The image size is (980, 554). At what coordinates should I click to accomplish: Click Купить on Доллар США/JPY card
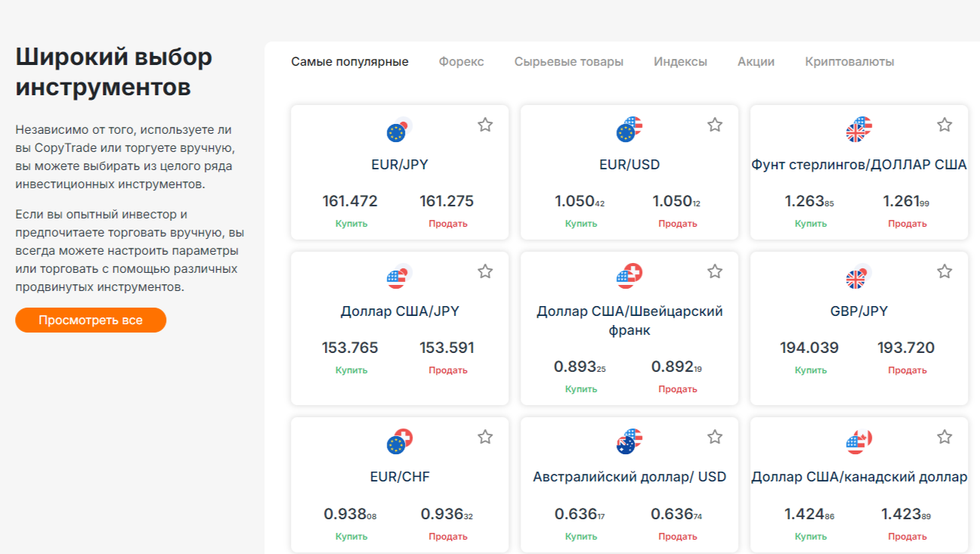tap(351, 370)
